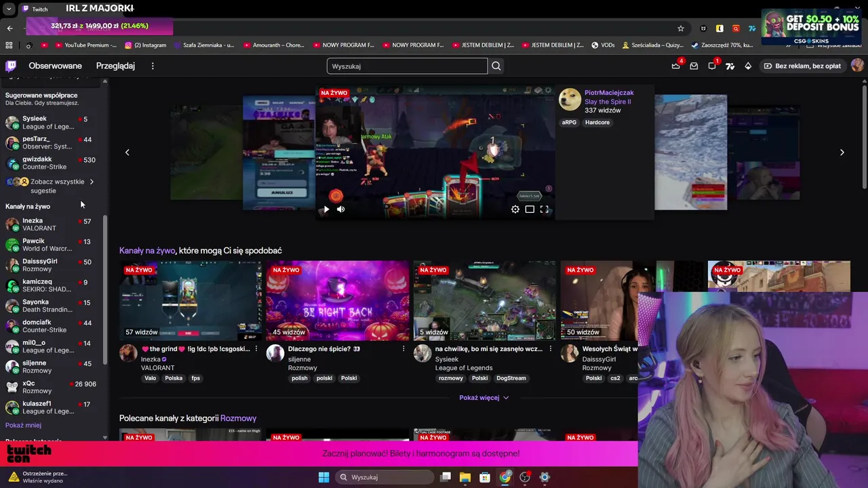Click the search magnifier button
Viewport: 868px width, 488px height.
point(496,66)
